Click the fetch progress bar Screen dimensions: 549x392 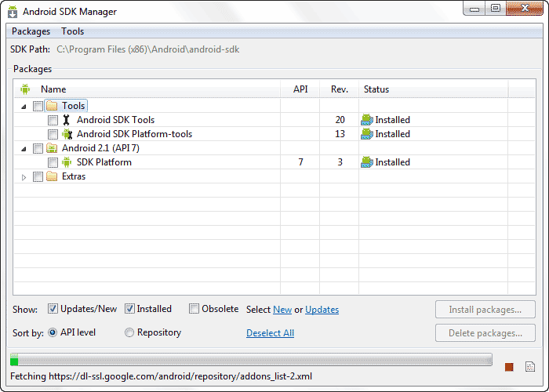251,359
